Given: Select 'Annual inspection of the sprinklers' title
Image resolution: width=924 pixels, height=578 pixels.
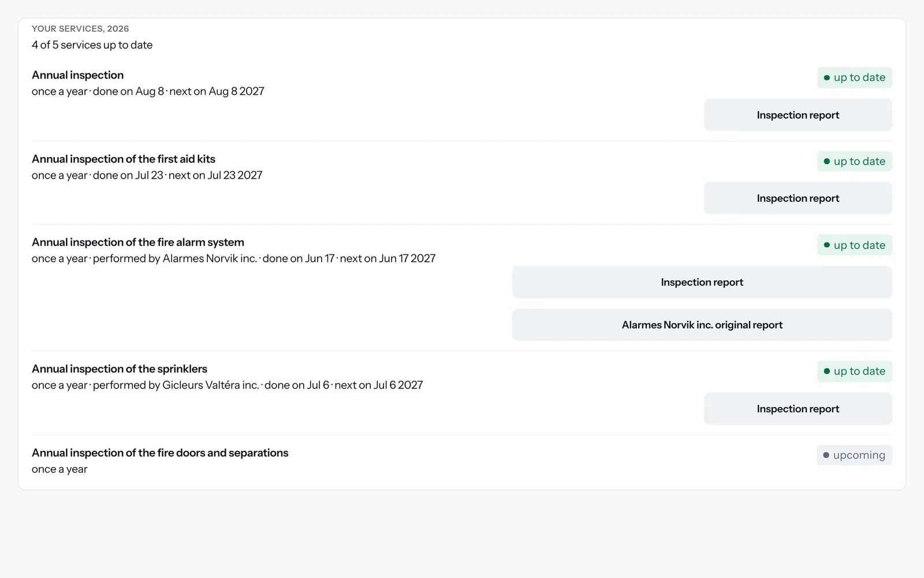Looking at the screenshot, I should pyautogui.click(x=120, y=369).
